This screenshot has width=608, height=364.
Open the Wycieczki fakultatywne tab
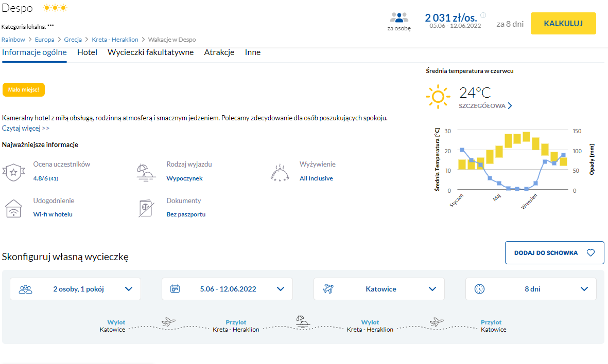coord(150,52)
